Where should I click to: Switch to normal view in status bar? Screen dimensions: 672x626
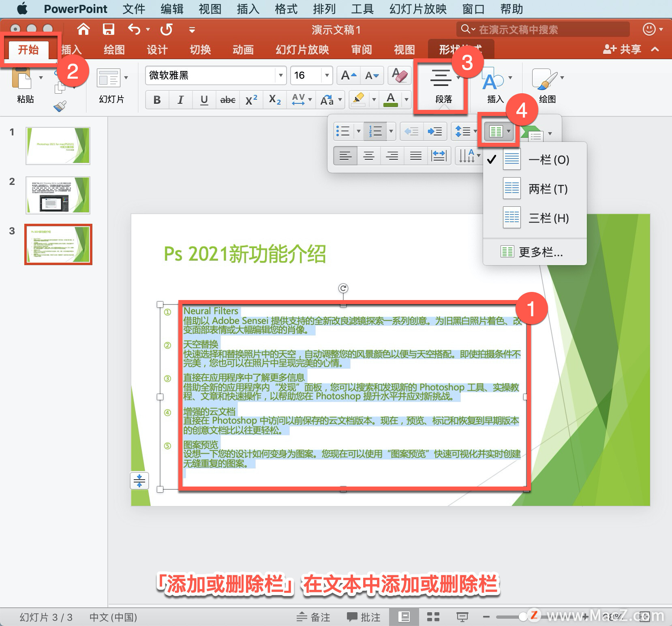click(404, 617)
